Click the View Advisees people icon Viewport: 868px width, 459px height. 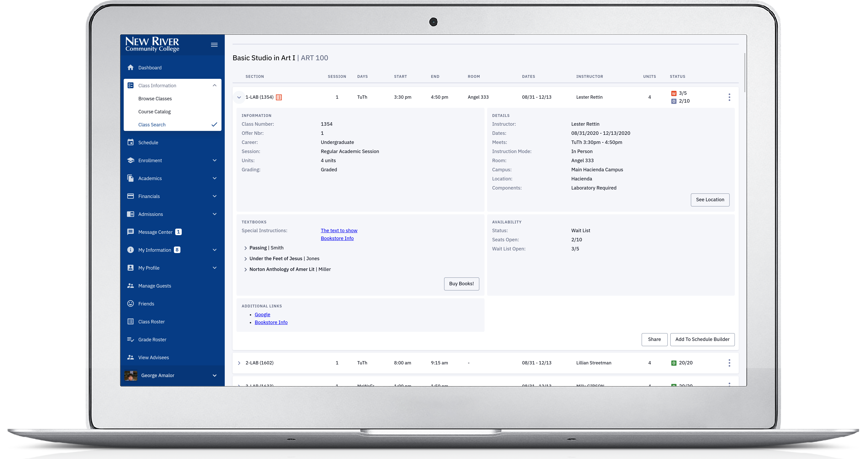point(130,357)
